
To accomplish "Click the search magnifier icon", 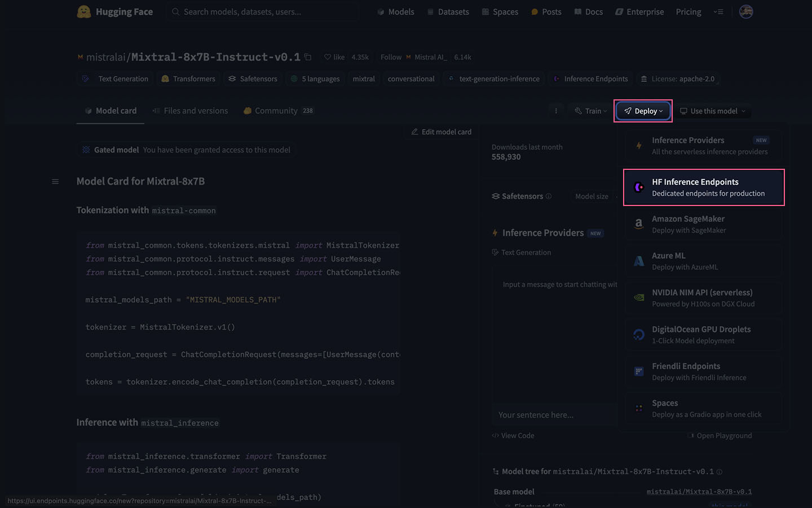I will (176, 12).
